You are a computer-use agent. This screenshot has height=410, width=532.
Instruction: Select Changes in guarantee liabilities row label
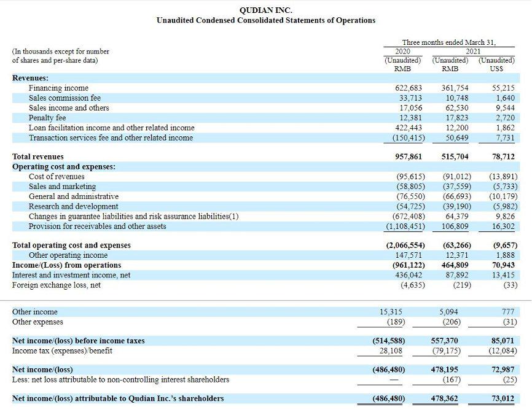(x=134, y=217)
